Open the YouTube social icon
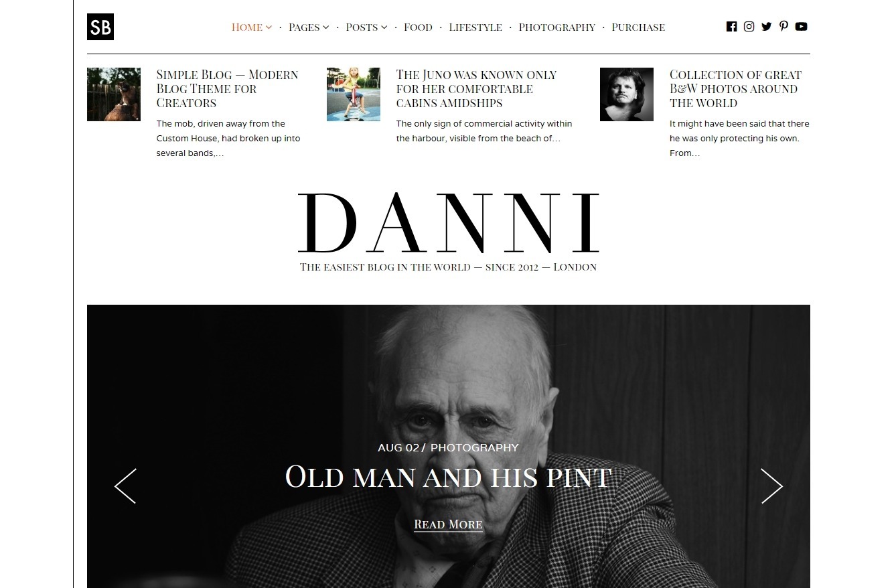896x588 pixels. pos(801,27)
